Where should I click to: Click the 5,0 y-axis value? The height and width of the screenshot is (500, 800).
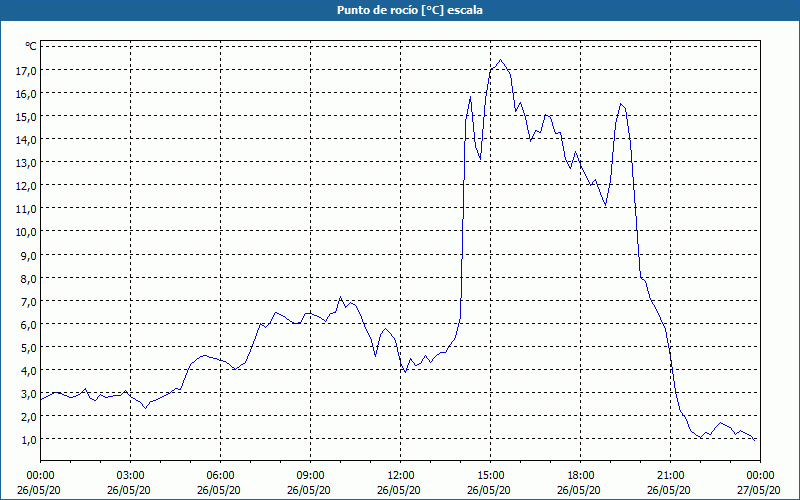pyautogui.click(x=29, y=348)
